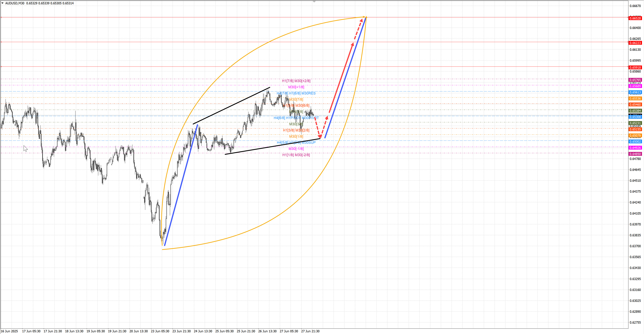644x334 pixels.
Task: Click the blue 0.65613 price label
Action: [x=635, y=92]
